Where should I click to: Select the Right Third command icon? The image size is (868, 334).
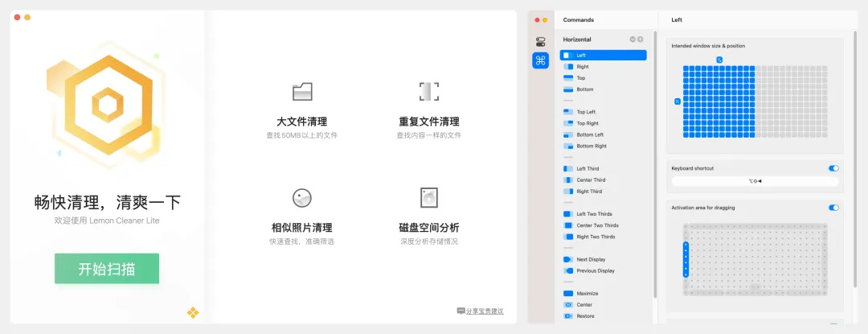(x=568, y=191)
